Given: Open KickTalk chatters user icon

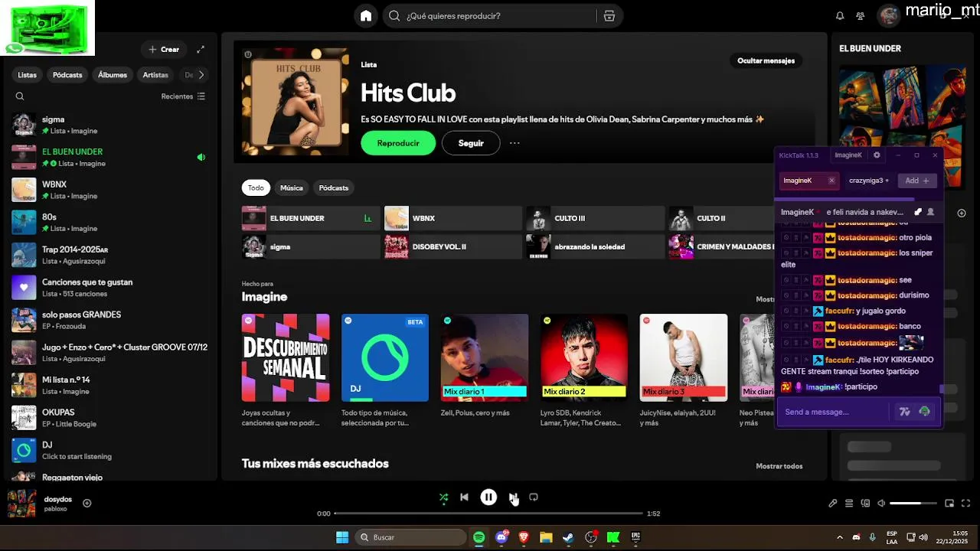Looking at the screenshot, I should click(x=930, y=212).
